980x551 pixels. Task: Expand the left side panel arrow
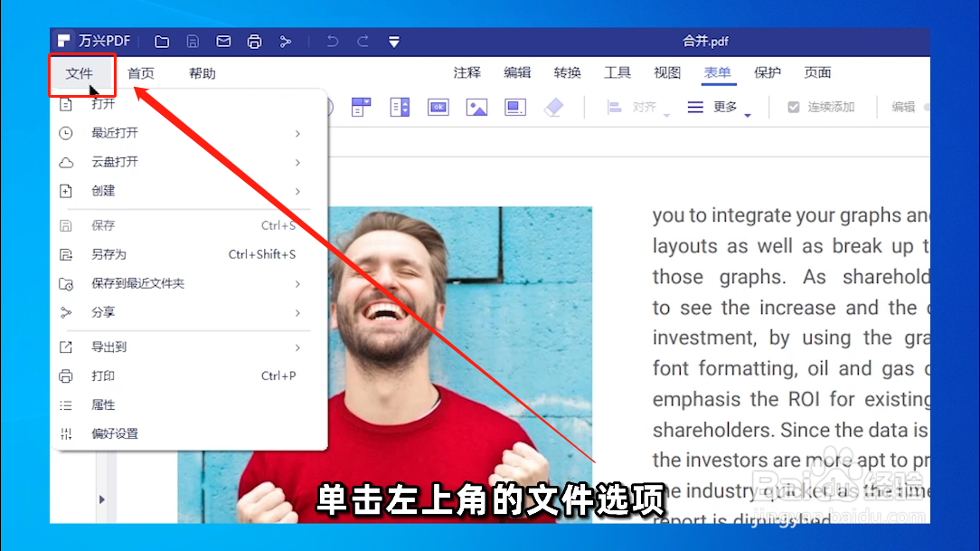point(101,499)
